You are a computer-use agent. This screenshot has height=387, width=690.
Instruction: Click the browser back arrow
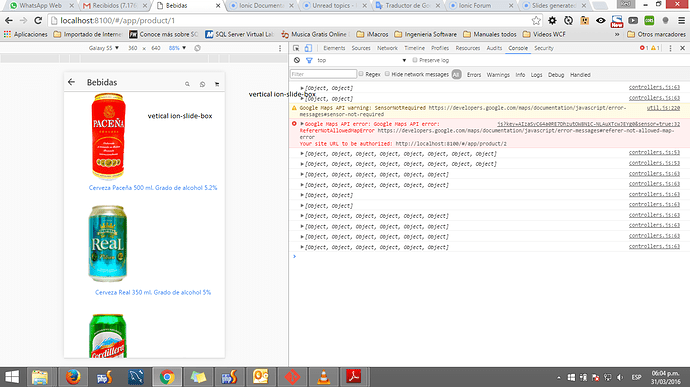click(9, 21)
